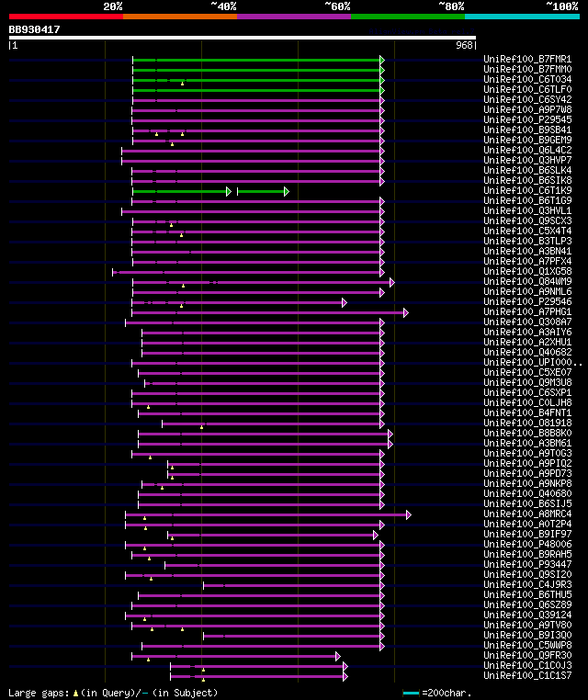Open the UniRef100_A9P7W8 entry
The image size is (588, 700).
coord(527,110)
